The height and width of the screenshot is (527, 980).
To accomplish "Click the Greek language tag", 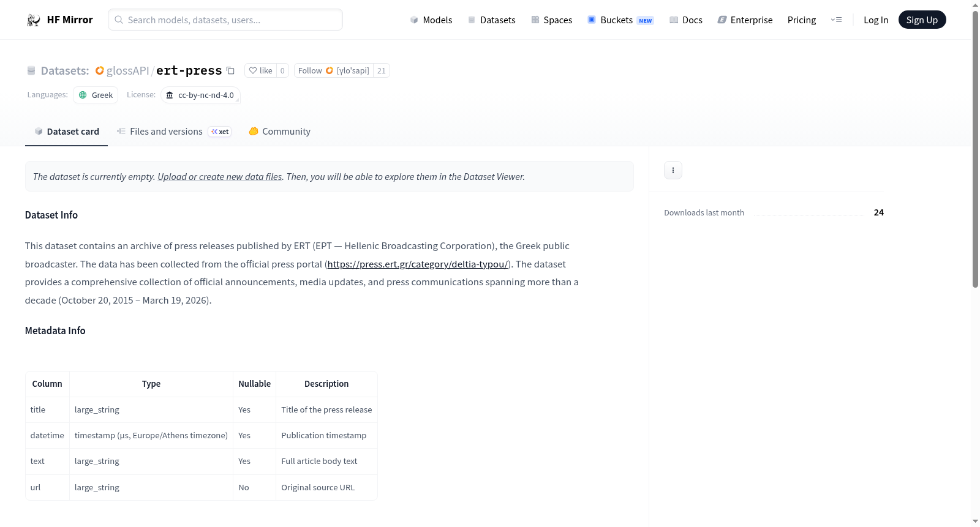I will click(x=96, y=95).
